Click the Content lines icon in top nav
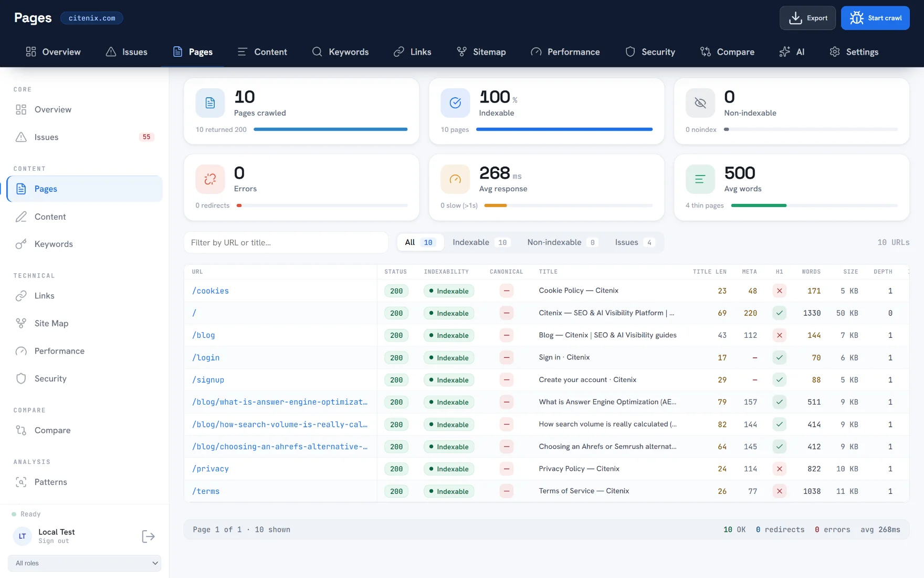 pyautogui.click(x=242, y=51)
